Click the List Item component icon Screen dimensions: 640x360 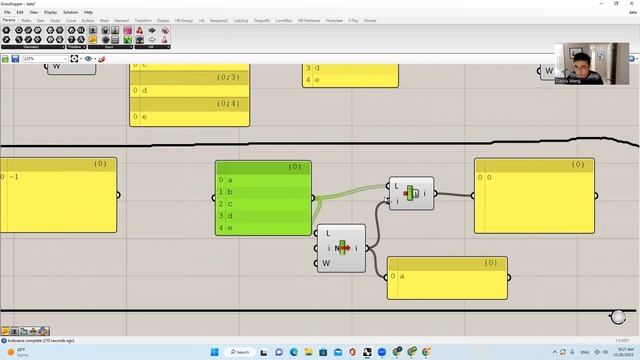(x=411, y=193)
